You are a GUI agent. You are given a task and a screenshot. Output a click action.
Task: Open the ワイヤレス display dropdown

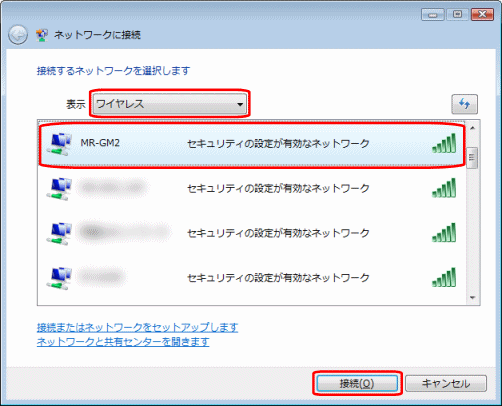click(170, 104)
